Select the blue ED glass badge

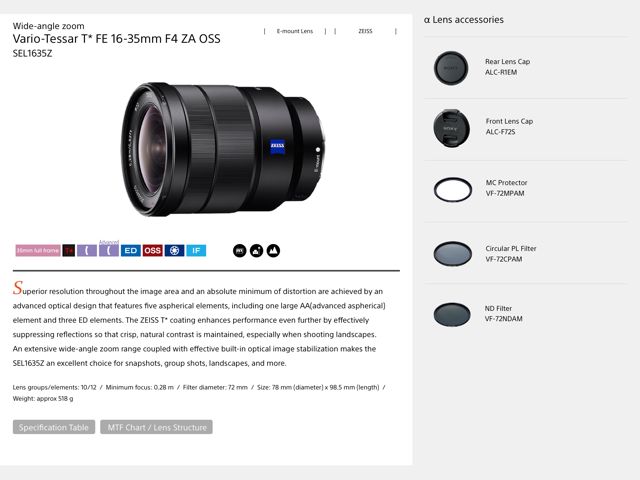pyautogui.click(x=131, y=250)
